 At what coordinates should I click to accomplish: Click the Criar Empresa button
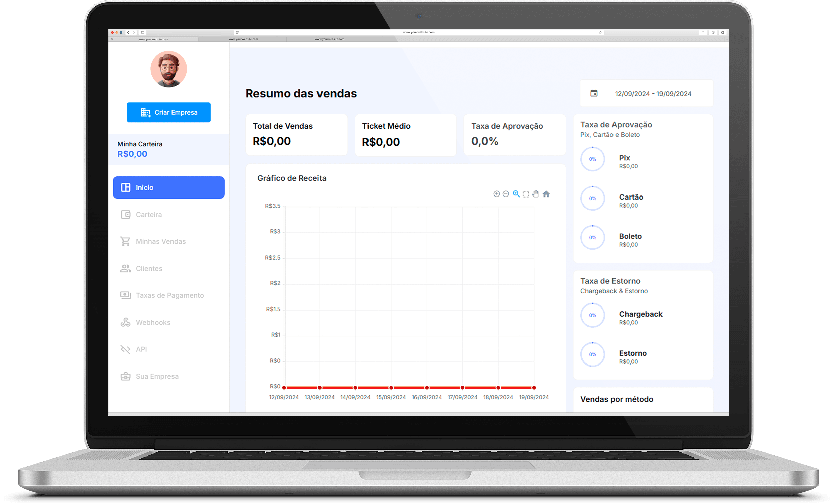(169, 112)
